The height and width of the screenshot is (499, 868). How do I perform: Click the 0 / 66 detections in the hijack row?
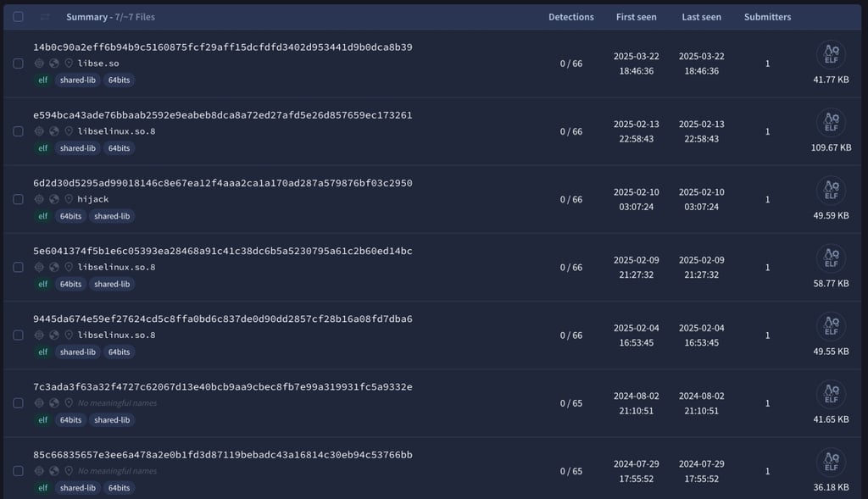[x=570, y=200]
